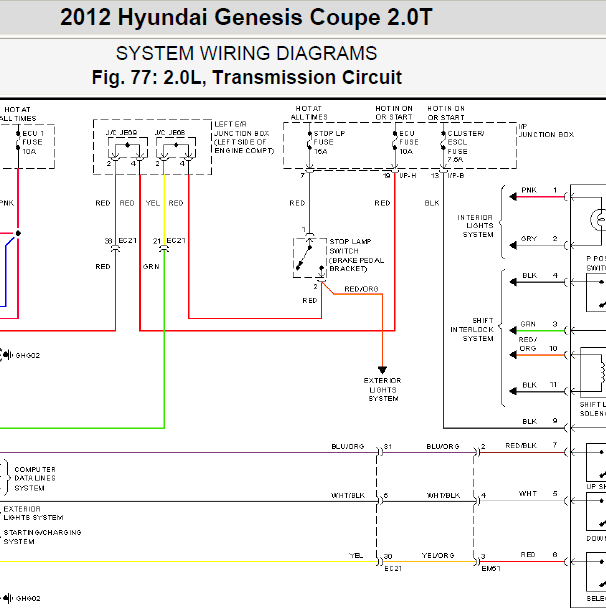Click the arrowhead on the GRY 2 wire

tap(513, 246)
